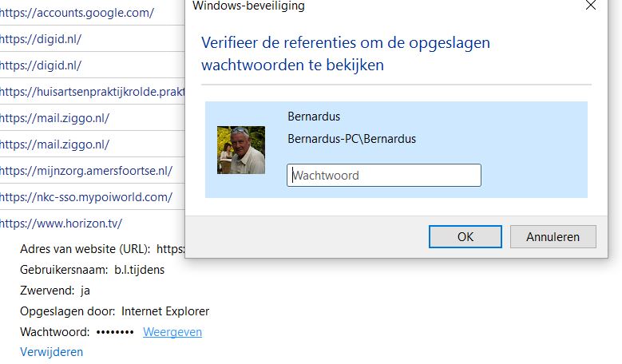Open the lower digid.nl credential entry

(42, 65)
